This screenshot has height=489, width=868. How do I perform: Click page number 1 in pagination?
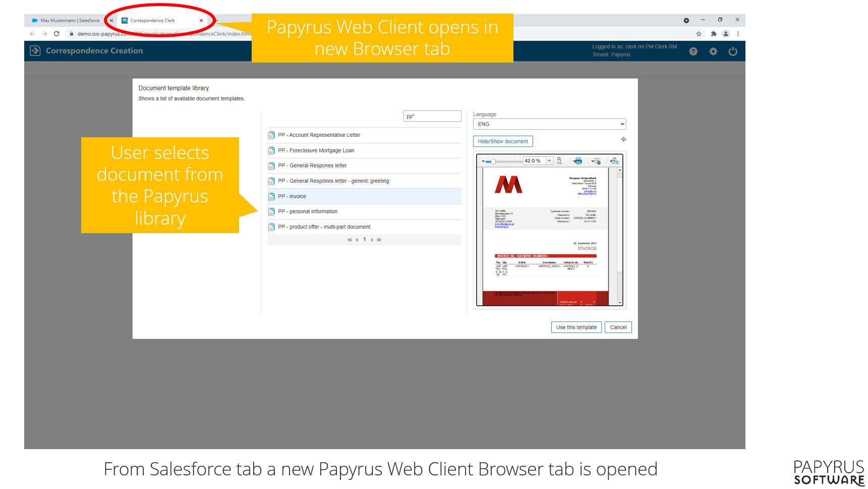[365, 240]
